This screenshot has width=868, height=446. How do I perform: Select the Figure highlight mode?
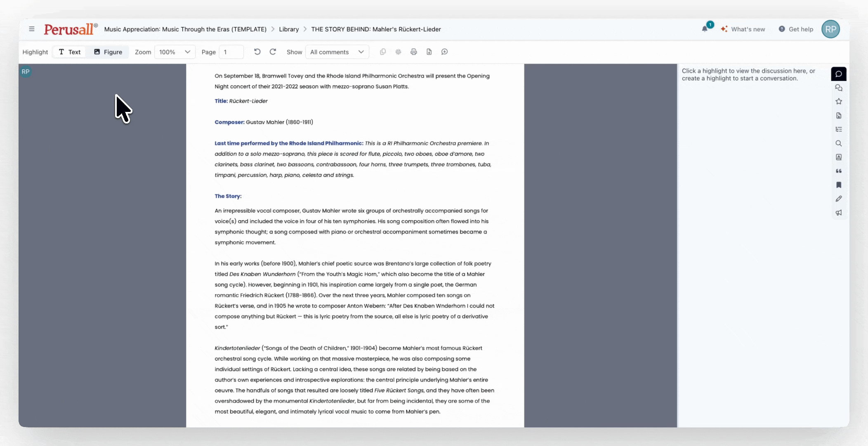tap(108, 52)
